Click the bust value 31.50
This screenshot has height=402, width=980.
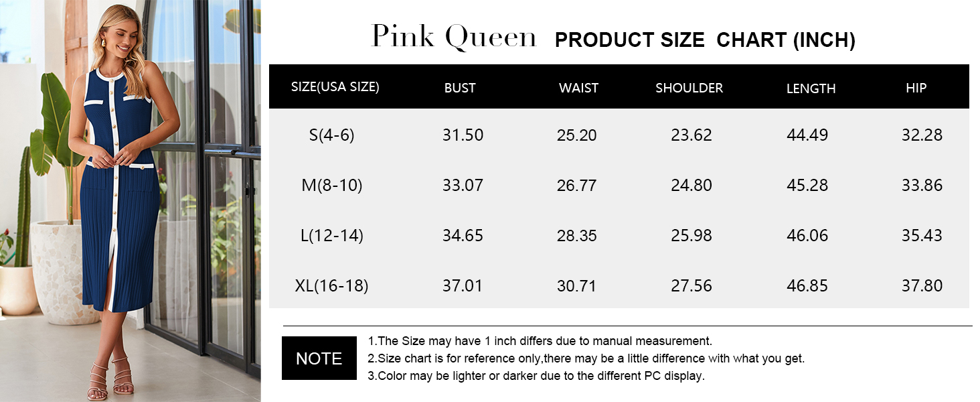click(x=463, y=135)
